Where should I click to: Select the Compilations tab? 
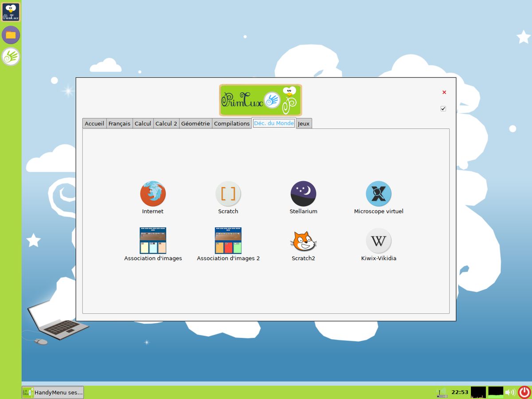[231, 123]
